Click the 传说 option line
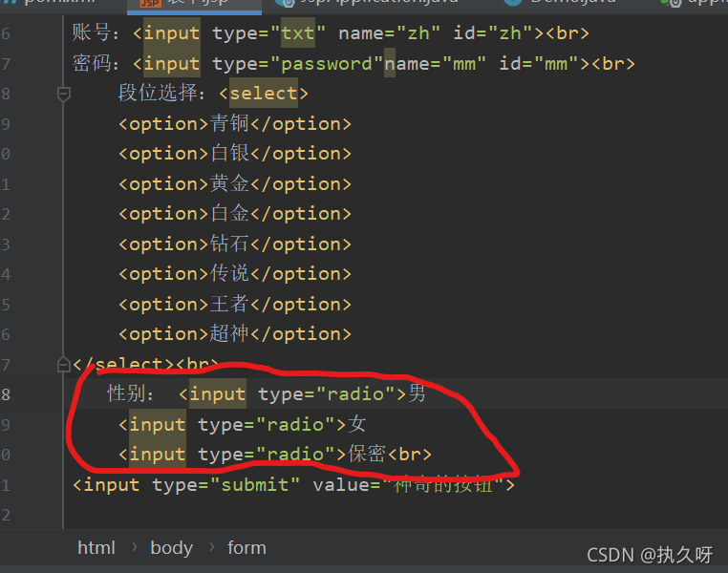This screenshot has width=728, height=573. 234,274
